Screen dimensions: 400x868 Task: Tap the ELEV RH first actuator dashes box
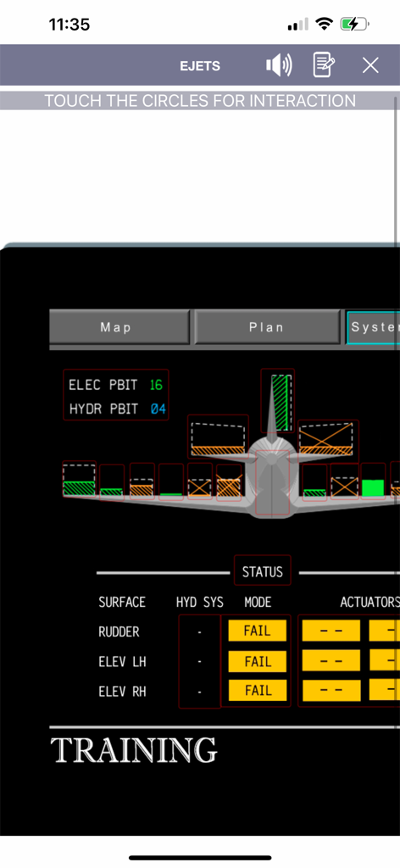coord(331,690)
